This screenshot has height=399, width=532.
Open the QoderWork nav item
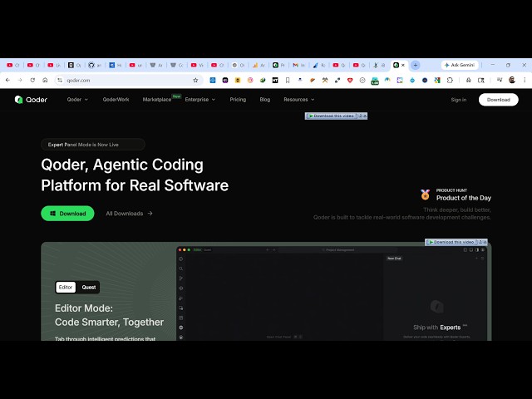coord(116,100)
